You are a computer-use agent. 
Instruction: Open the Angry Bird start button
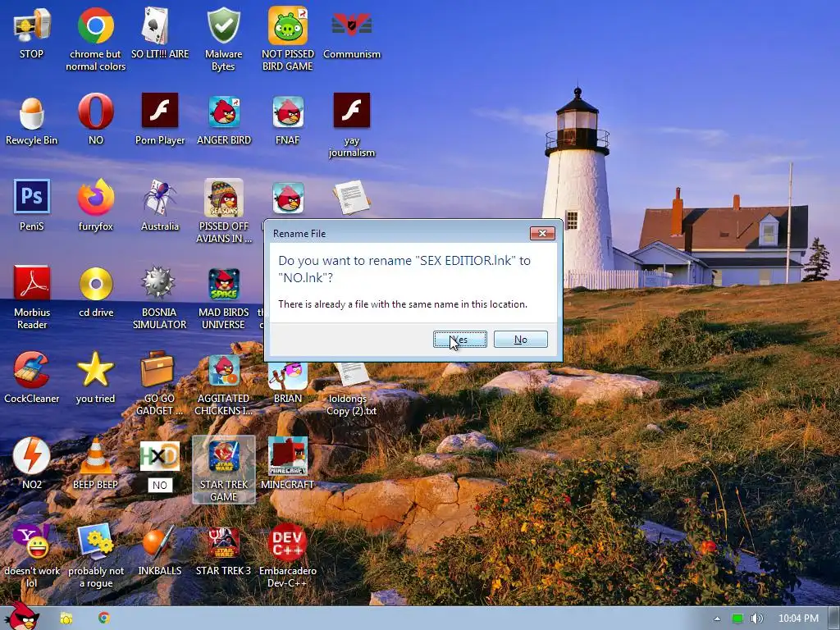click(21, 616)
